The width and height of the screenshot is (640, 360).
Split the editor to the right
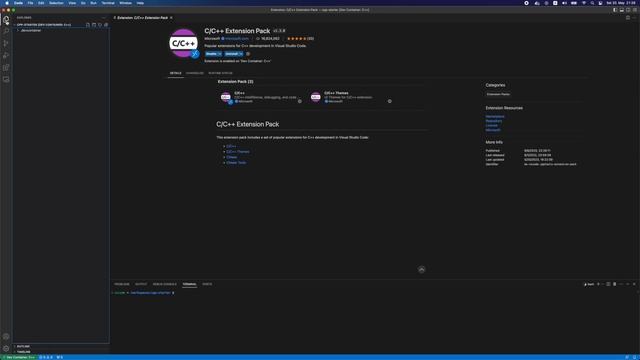[628, 18]
